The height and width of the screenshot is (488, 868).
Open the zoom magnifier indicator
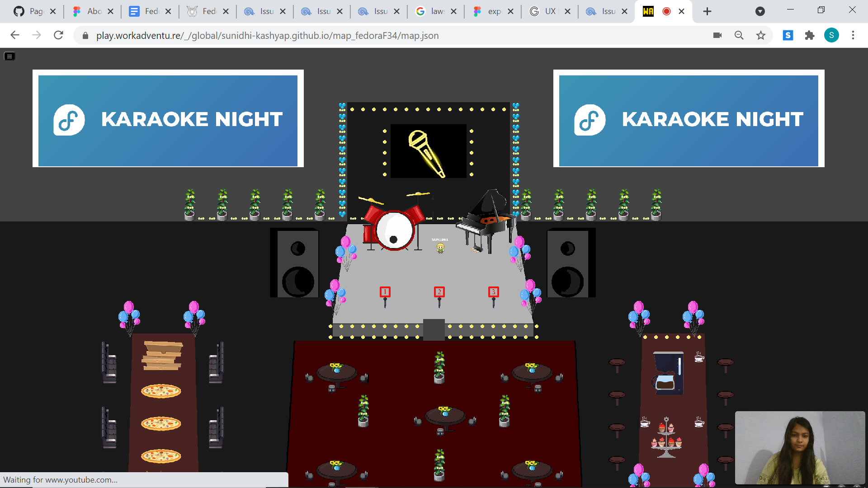tap(739, 35)
